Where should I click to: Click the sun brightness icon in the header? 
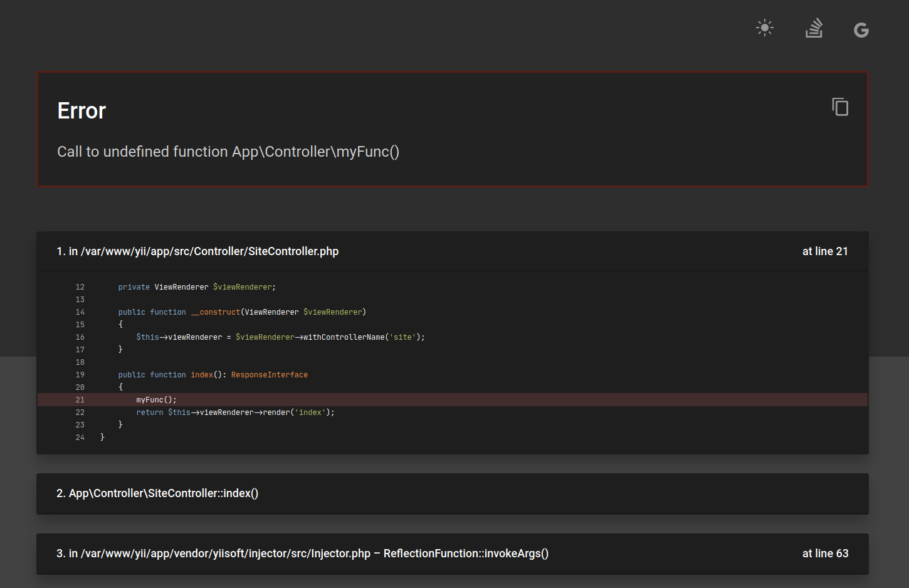tap(764, 28)
